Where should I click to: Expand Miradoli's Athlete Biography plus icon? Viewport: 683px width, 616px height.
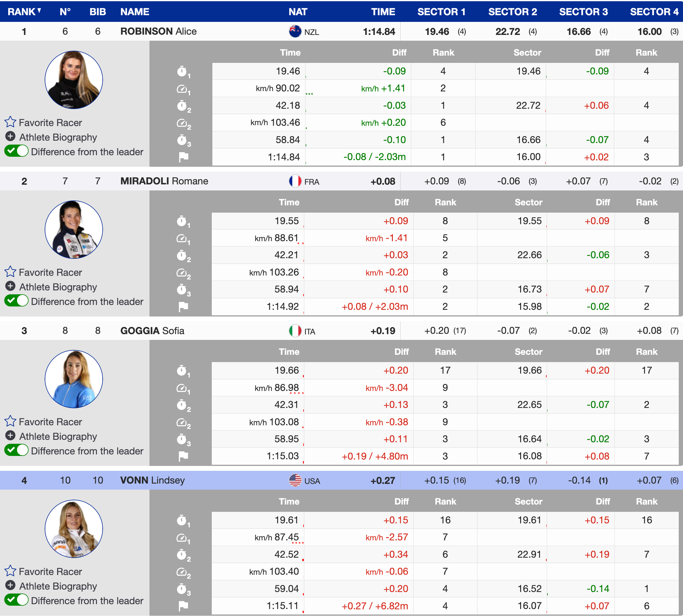[10, 286]
